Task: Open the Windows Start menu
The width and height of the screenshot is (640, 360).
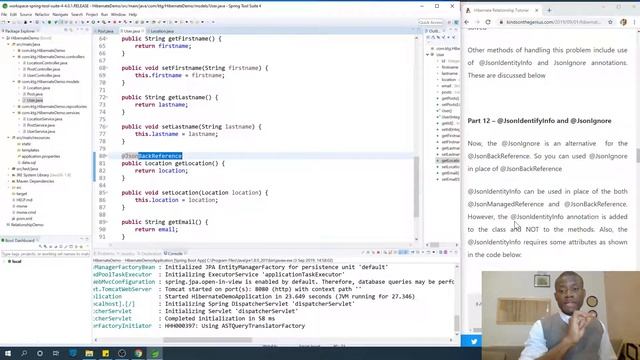Action: click(7, 353)
